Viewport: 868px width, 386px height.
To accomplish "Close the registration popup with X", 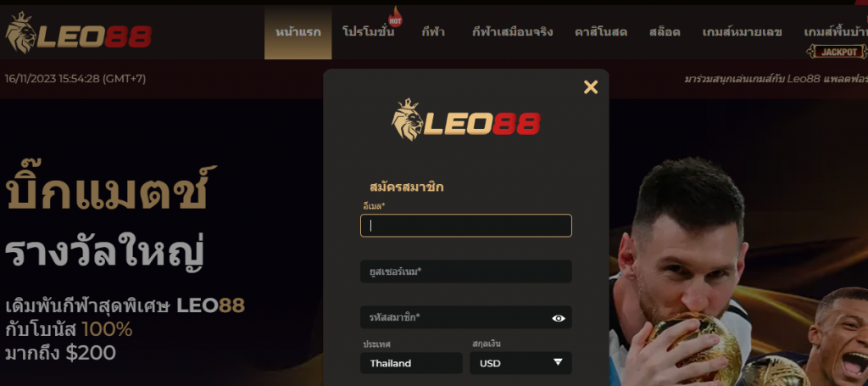I will [591, 87].
